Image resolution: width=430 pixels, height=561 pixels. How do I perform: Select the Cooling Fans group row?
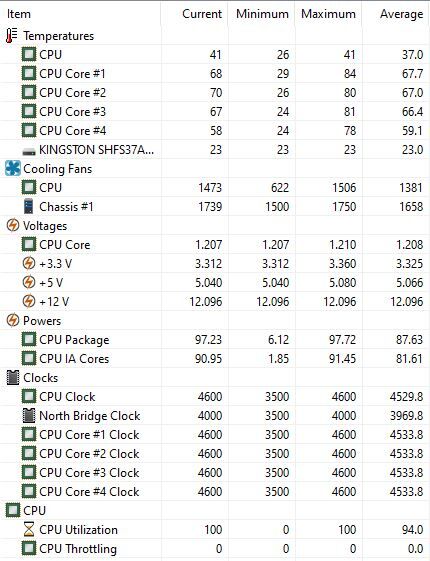(215, 169)
